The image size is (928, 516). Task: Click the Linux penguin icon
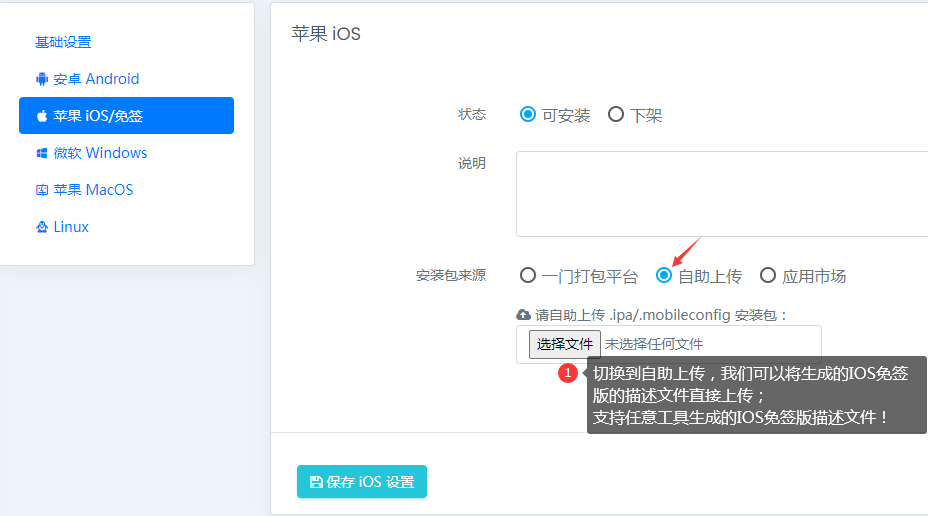tap(41, 227)
